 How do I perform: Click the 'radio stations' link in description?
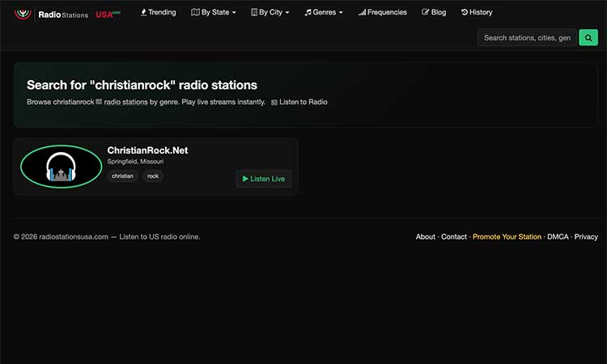[x=125, y=102]
